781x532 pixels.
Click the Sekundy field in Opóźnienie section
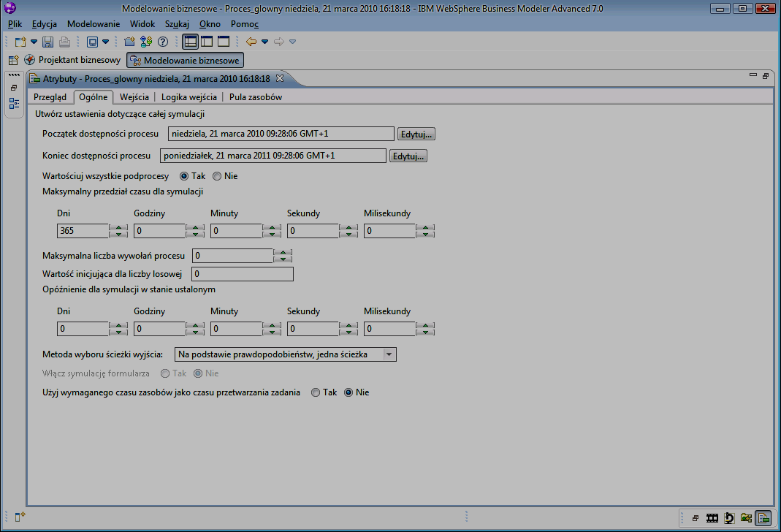pyautogui.click(x=313, y=329)
